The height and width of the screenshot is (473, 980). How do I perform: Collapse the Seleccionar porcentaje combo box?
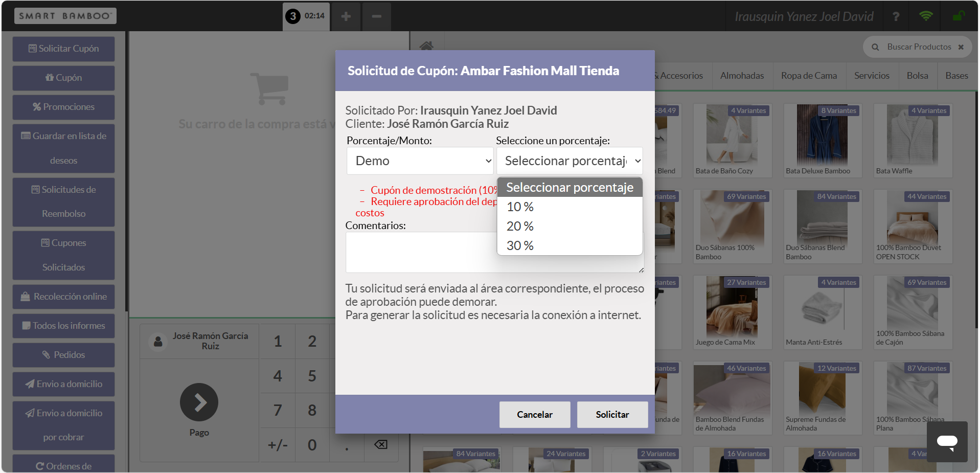(569, 161)
